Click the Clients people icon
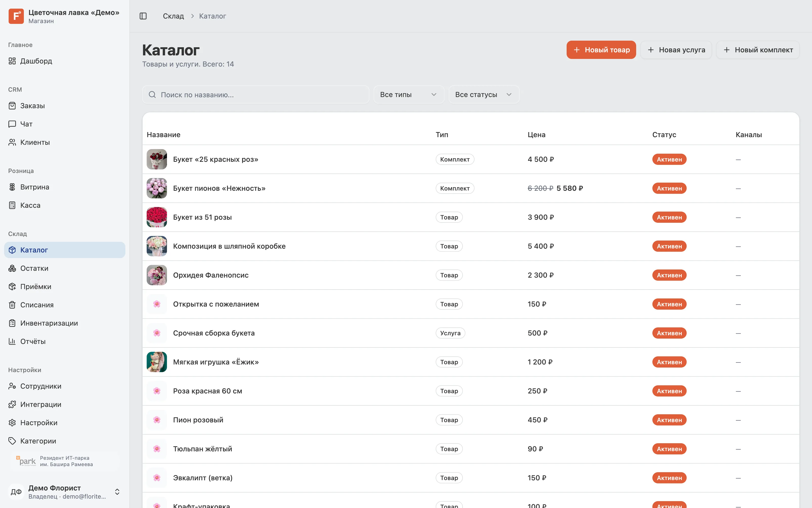Image resolution: width=812 pixels, height=508 pixels. click(x=12, y=142)
